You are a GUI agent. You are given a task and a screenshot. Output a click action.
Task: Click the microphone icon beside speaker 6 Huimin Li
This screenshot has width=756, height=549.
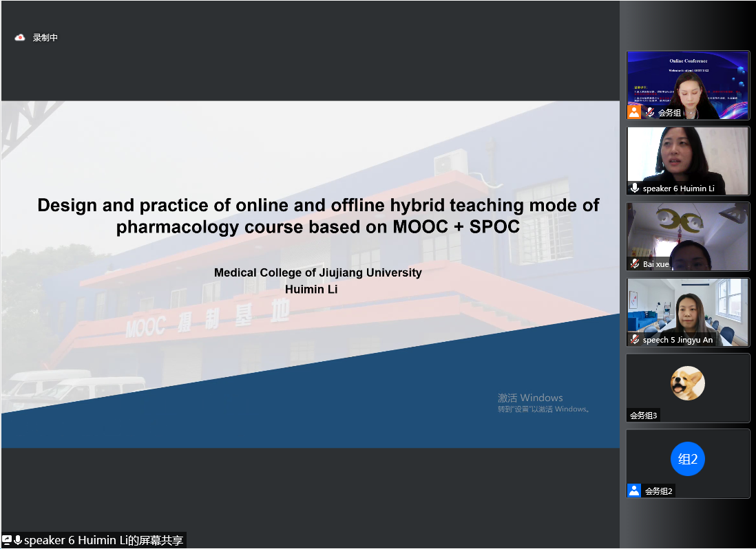[635, 188]
